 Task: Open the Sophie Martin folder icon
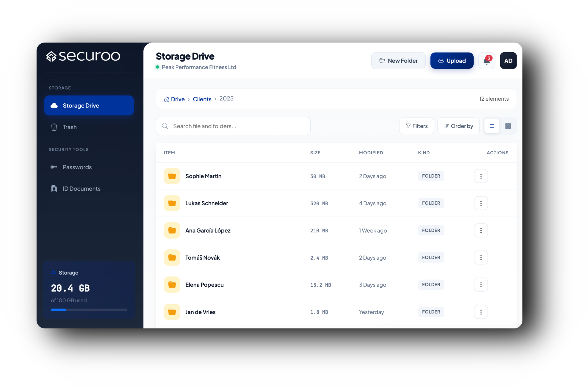pyautogui.click(x=172, y=176)
